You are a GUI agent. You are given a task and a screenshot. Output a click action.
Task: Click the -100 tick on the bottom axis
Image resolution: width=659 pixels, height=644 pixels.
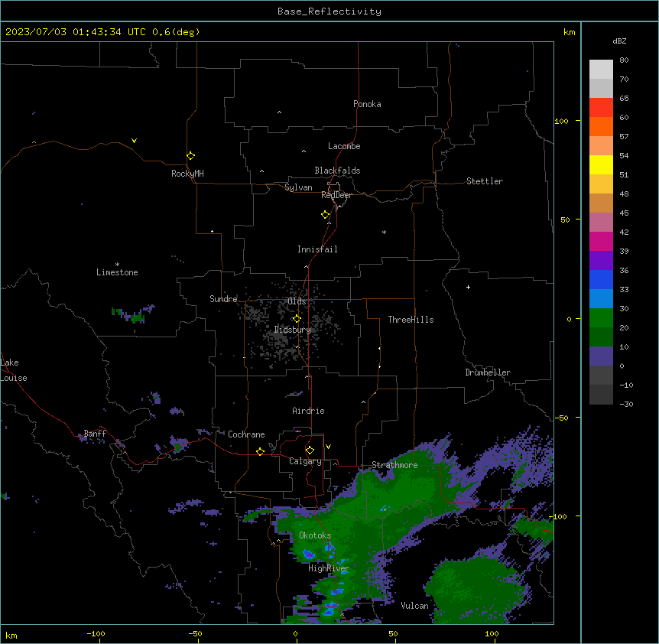pyautogui.click(x=96, y=633)
